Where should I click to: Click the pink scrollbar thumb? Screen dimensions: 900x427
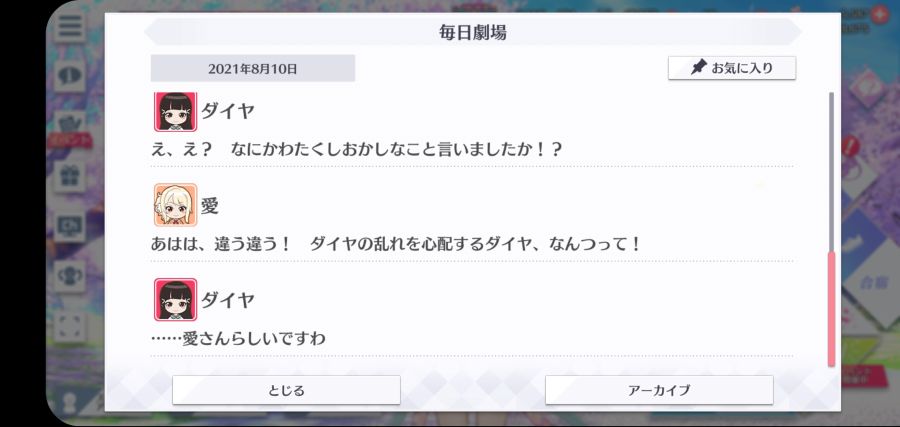pyautogui.click(x=831, y=309)
